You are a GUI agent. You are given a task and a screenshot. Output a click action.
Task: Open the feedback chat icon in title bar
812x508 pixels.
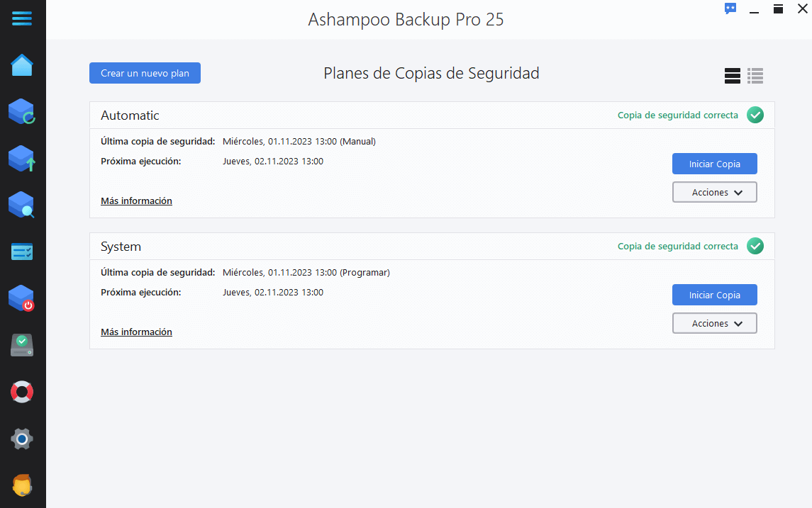tap(730, 9)
